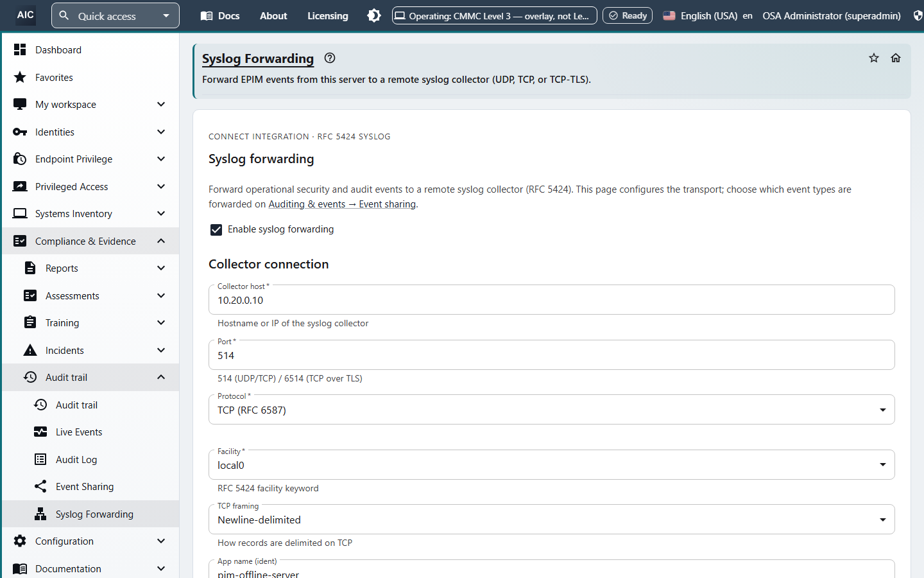924x578 pixels.
Task: Expand the Incidents submenu chevron
Action: pos(161,350)
